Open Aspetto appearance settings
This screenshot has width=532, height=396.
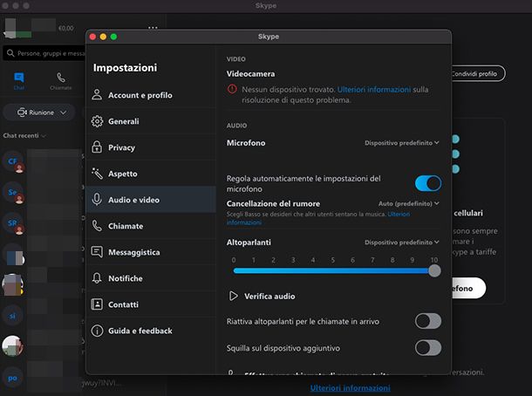pos(151,174)
